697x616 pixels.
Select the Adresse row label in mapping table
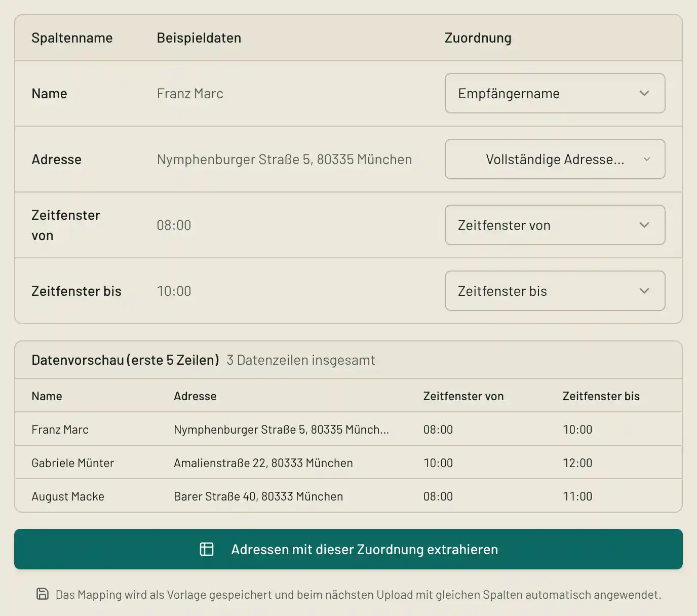[x=56, y=160]
